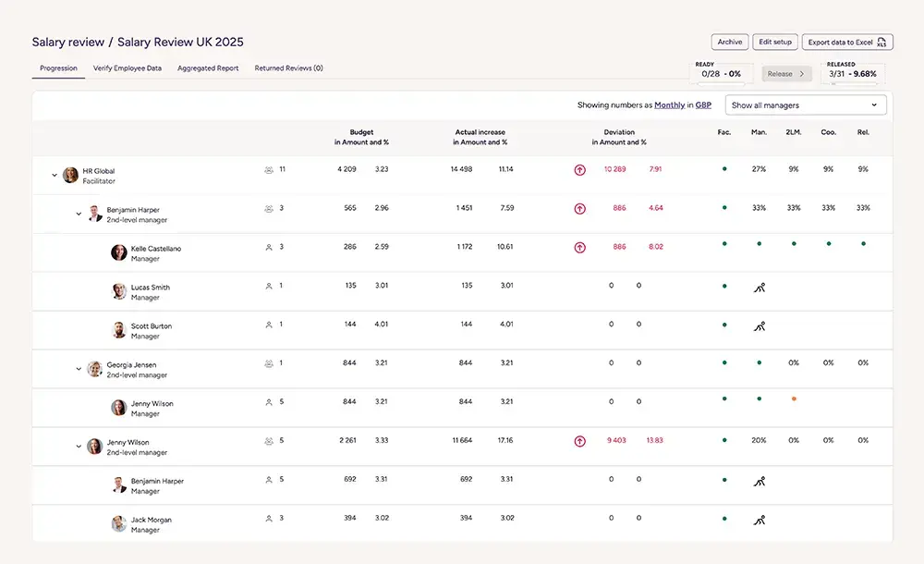Go to the Returned Reviews tab

pyautogui.click(x=288, y=68)
